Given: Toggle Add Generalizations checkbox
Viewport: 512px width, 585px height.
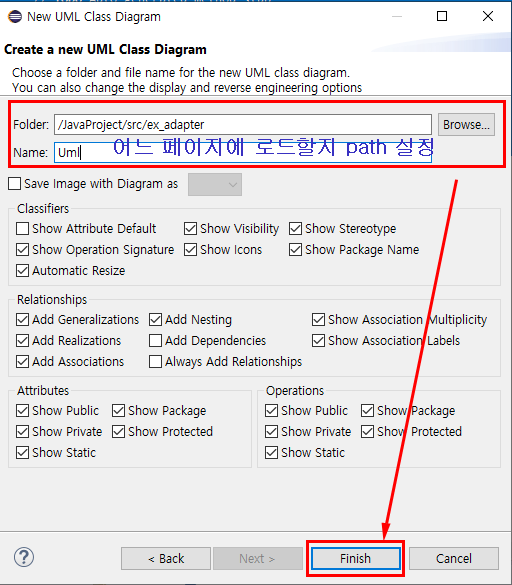Looking at the screenshot, I should 22,319.
